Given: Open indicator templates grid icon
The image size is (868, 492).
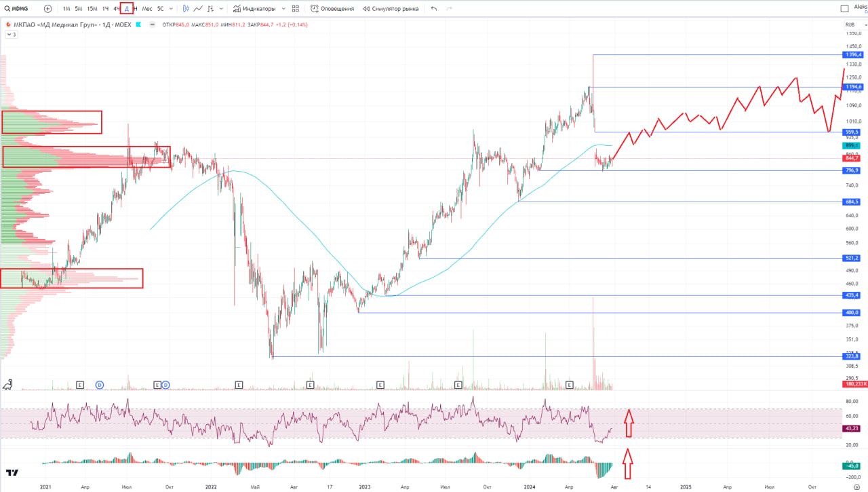Looking at the screenshot, I should pos(296,9).
